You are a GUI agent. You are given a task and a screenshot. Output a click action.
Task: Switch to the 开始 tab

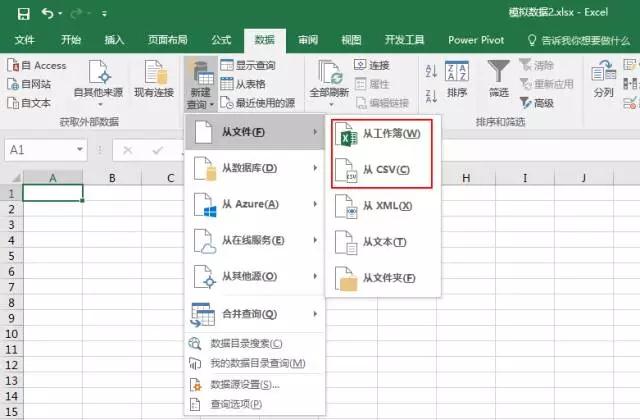[71, 40]
